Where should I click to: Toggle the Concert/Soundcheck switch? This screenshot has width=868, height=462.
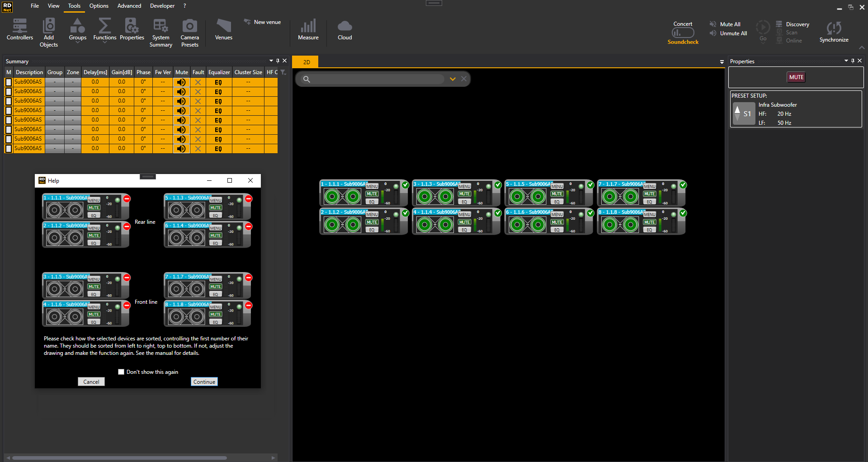683,33
